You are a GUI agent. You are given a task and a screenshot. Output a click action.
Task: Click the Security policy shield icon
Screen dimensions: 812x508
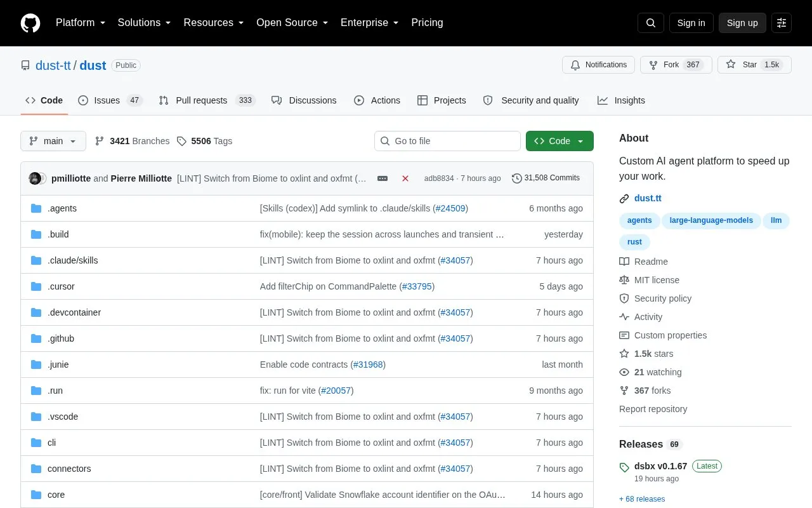tap(624, 298)
